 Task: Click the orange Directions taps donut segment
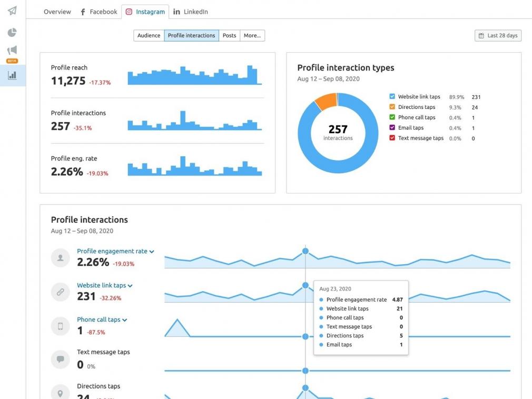(326, 102)
